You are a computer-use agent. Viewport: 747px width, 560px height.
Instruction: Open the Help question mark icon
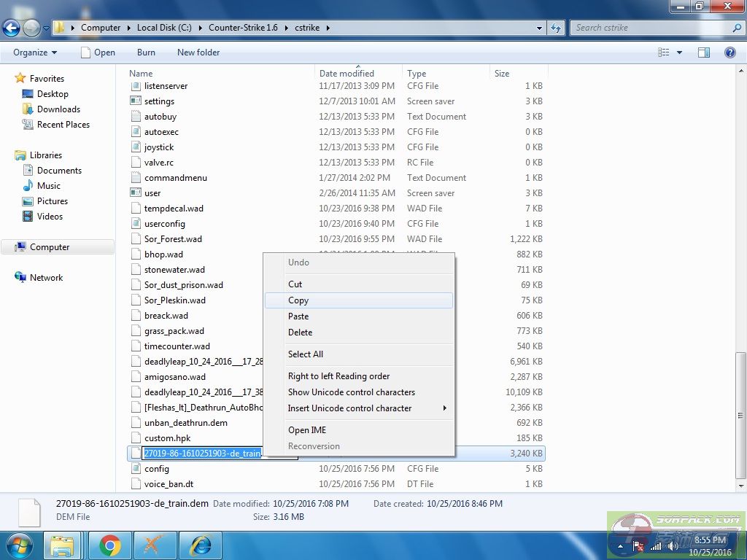tap(729, 52)
